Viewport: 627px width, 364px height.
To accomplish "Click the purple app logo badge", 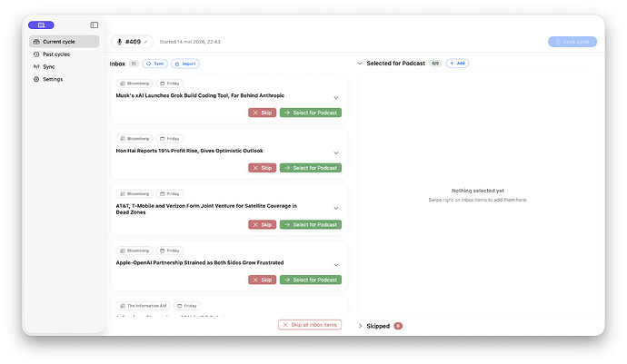I will coord(41,25).
